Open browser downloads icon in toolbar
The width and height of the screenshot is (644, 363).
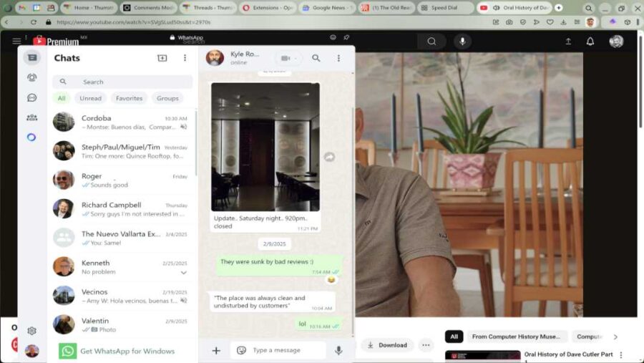[564, 21]
